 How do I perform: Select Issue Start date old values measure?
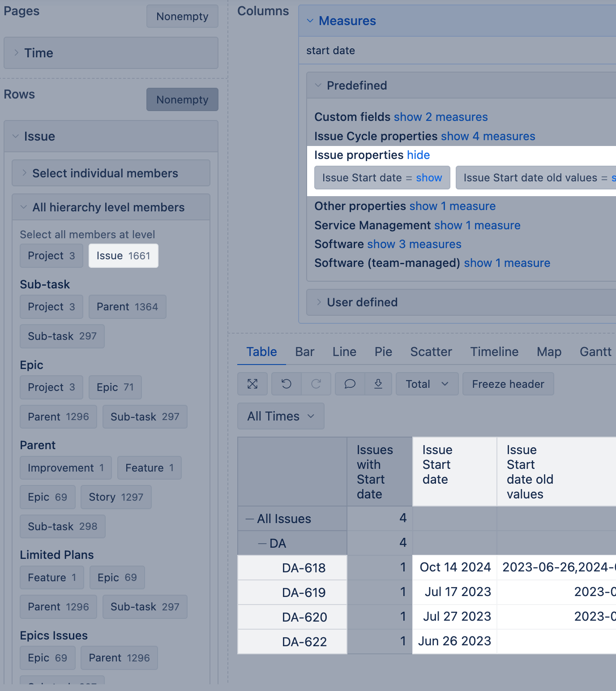[x=530, y=178]
